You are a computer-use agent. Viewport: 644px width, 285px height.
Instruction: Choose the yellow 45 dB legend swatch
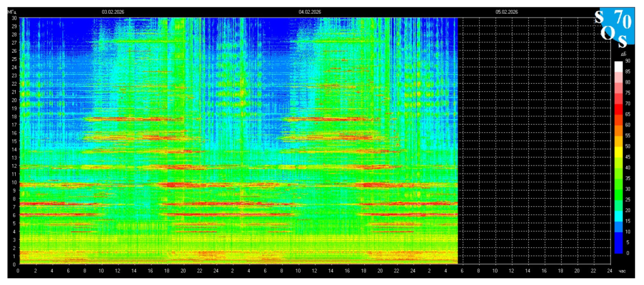619,162
